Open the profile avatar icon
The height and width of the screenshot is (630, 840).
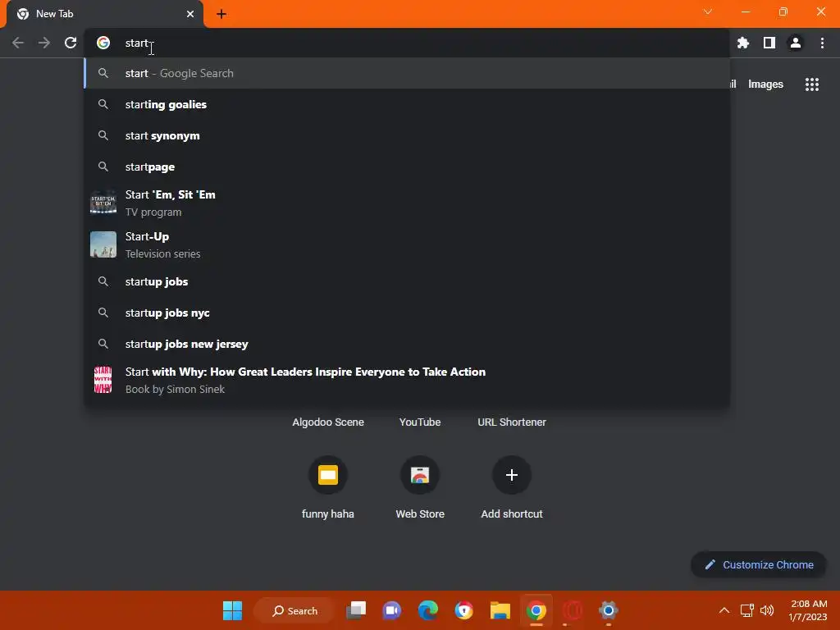796,43
